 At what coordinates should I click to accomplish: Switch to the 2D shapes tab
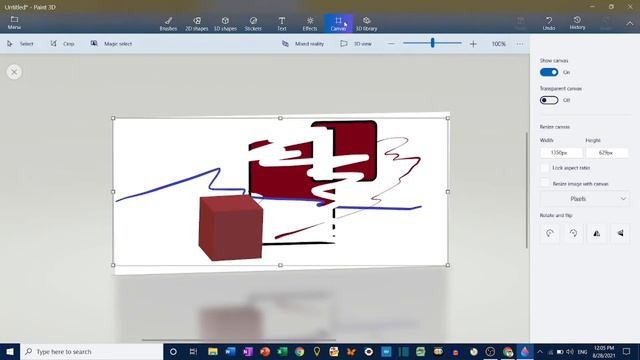[x=197, y=24]
